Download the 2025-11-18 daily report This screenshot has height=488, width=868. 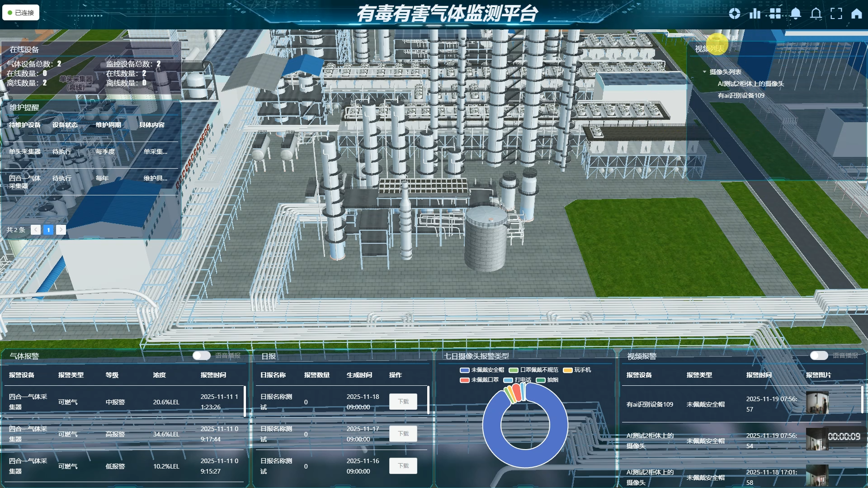coord(403,402)
